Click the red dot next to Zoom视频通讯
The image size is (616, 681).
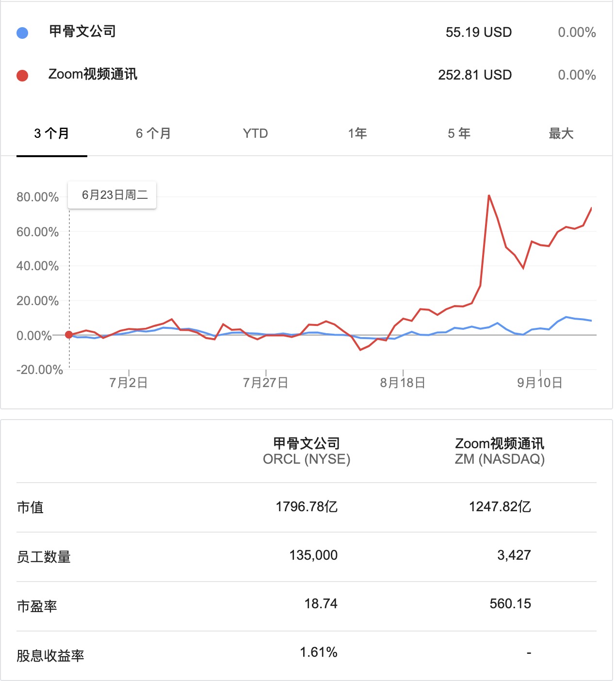pos(22,76)
